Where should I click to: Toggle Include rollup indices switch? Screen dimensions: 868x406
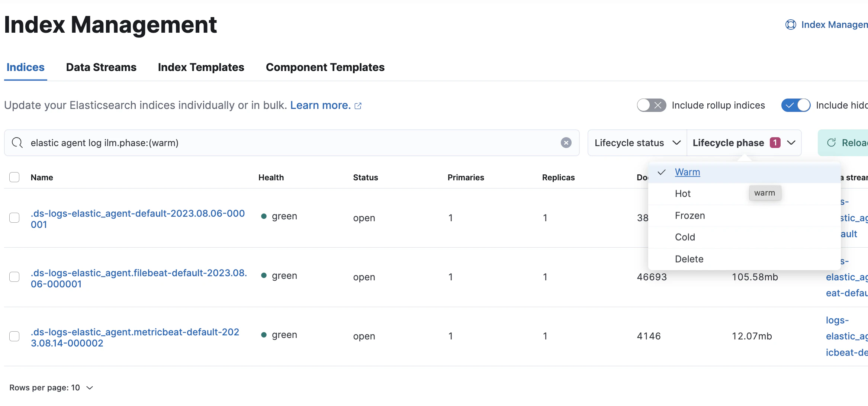click(x=652, y=105)
